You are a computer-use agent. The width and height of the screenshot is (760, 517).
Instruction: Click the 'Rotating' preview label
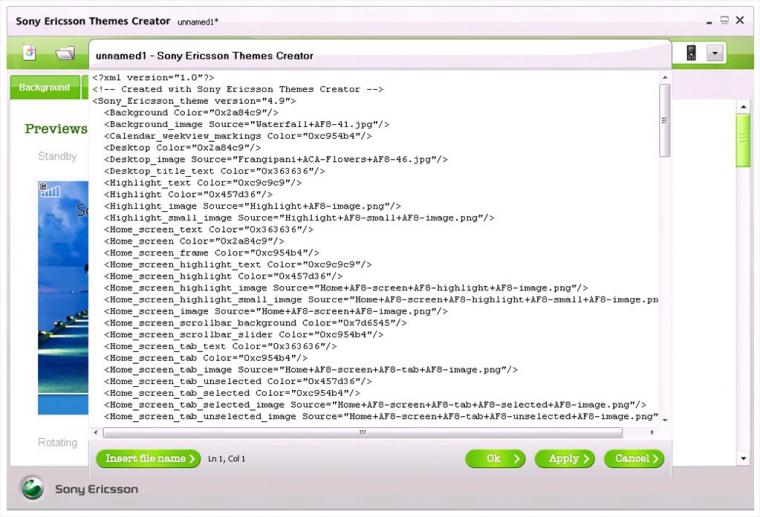(58, 442)
